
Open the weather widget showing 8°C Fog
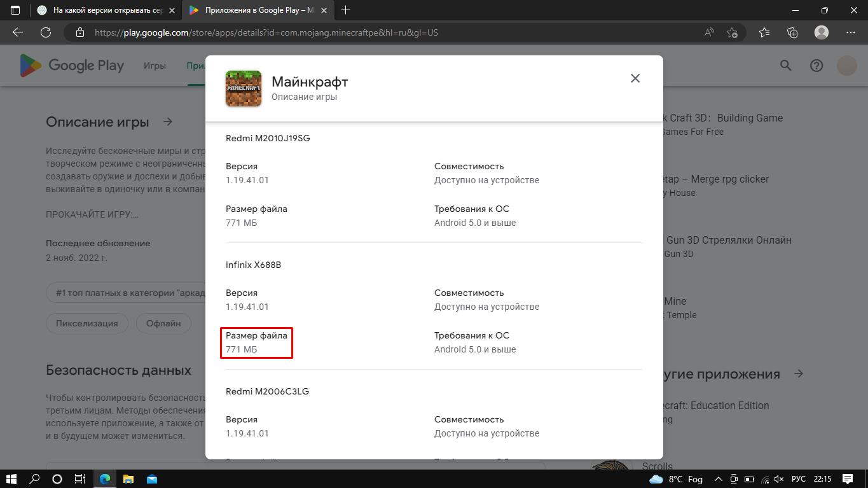pyautogui.click(x=676, y=478)
